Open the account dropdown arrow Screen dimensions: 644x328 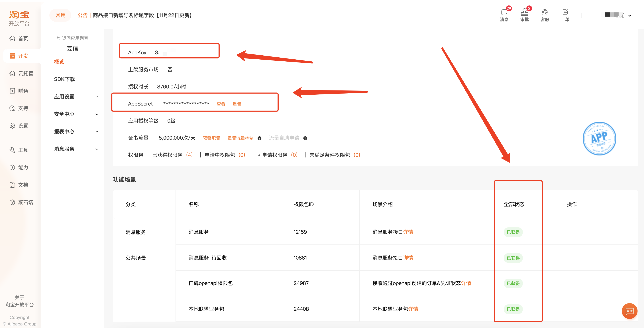tap(629, 16)
